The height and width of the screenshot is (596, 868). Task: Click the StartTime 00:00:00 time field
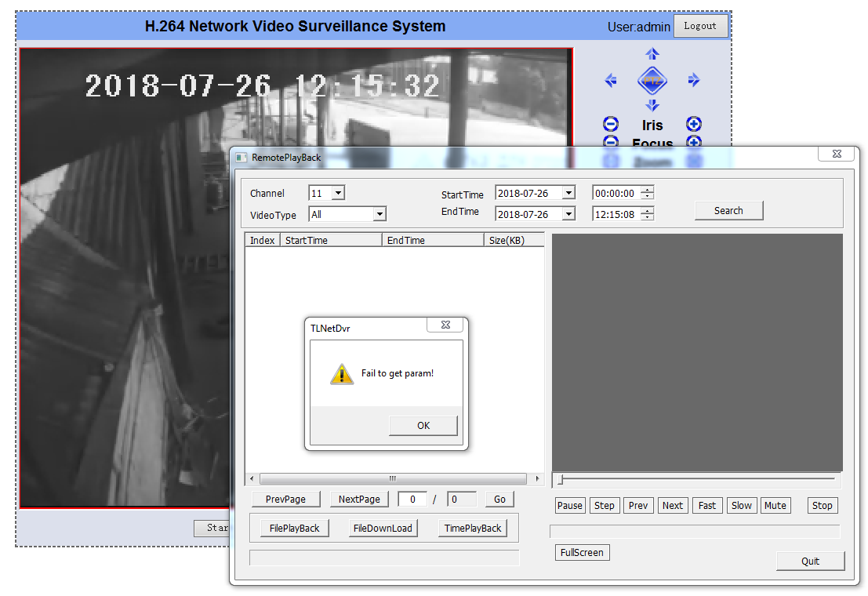[x=616, y=194]
